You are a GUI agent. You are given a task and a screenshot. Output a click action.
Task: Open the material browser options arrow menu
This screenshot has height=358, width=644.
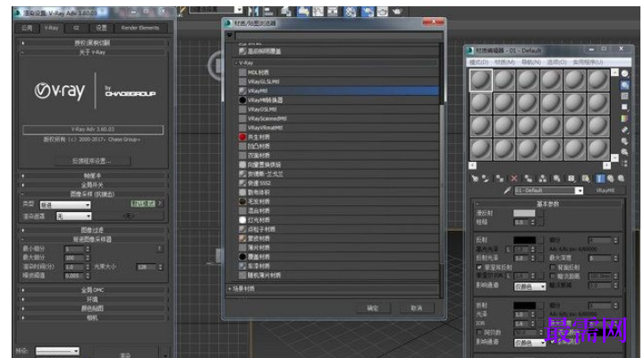pos(230,35)
